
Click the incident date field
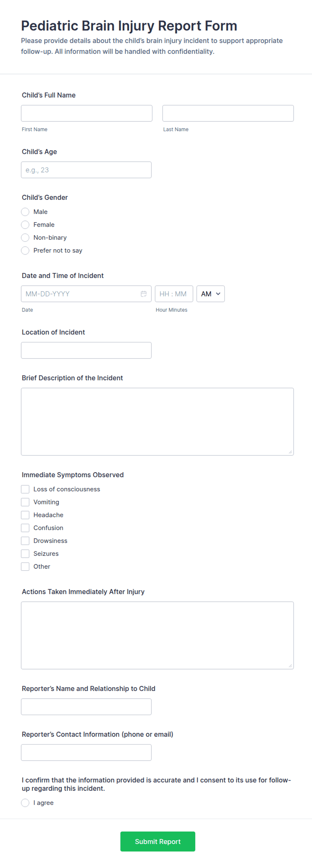(81, 293)
